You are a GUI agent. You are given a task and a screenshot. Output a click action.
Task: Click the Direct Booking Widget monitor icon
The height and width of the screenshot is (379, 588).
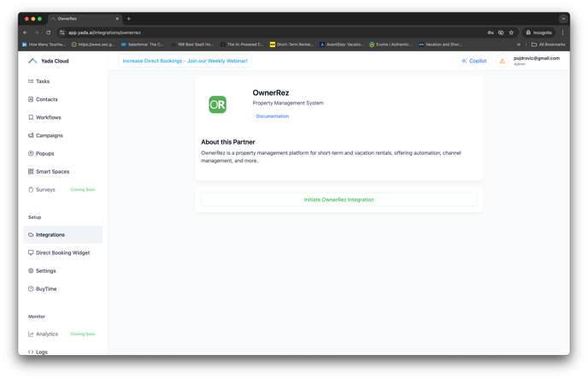coord(31,253)
